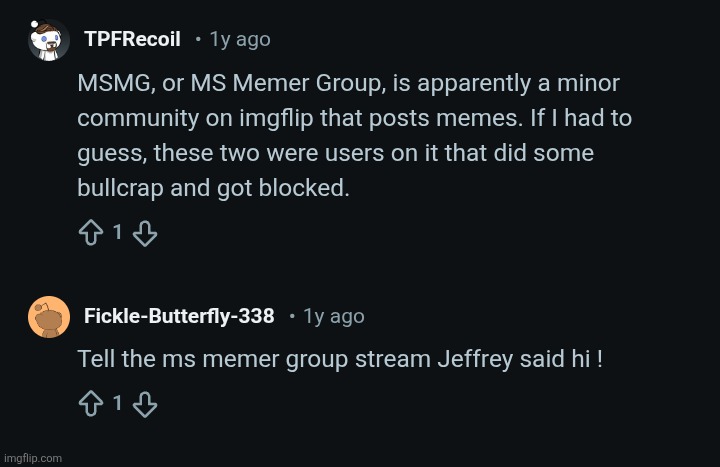Click TPFRecoil's snoo avatar

(49, 40)
